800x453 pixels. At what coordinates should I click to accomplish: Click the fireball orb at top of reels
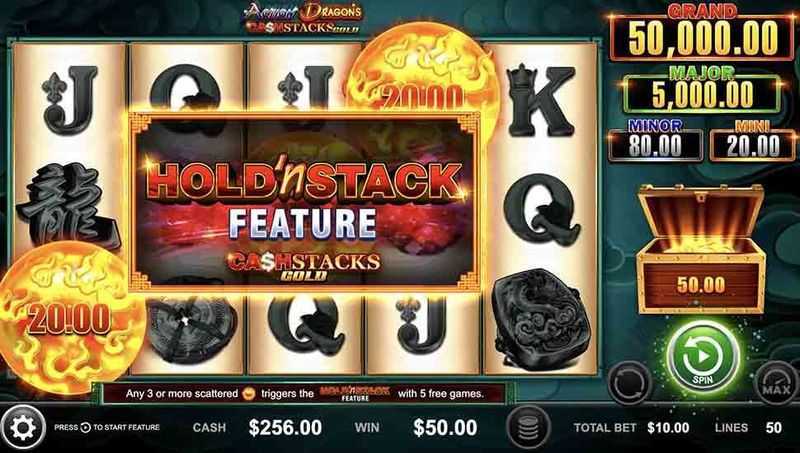[422, 69]
